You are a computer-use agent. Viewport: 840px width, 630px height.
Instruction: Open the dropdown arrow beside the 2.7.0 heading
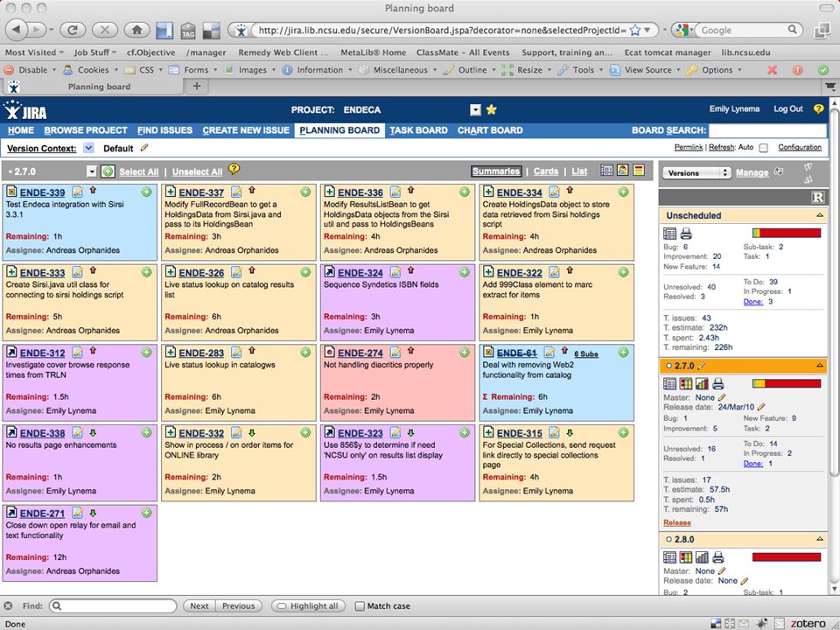[92, 171]
